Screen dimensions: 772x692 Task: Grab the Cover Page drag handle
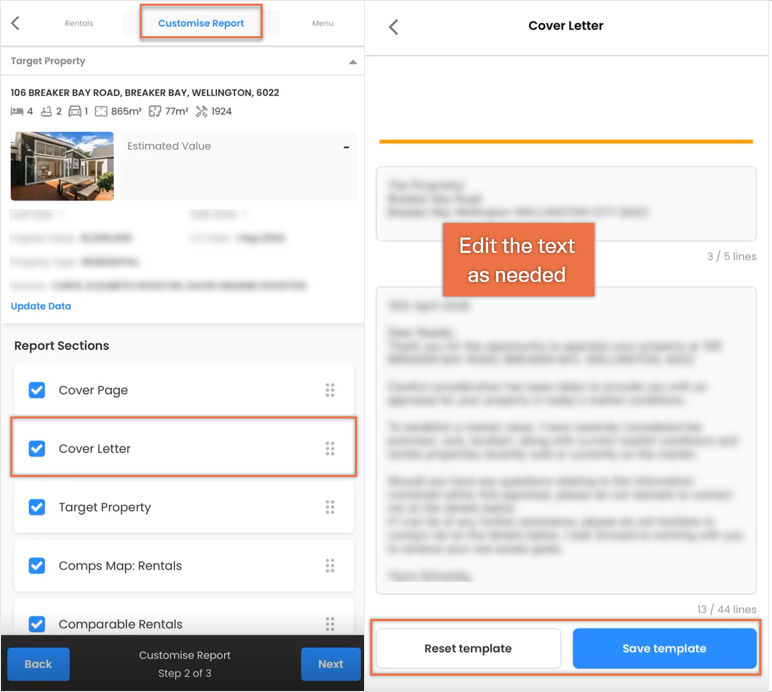tap(330, 390)
